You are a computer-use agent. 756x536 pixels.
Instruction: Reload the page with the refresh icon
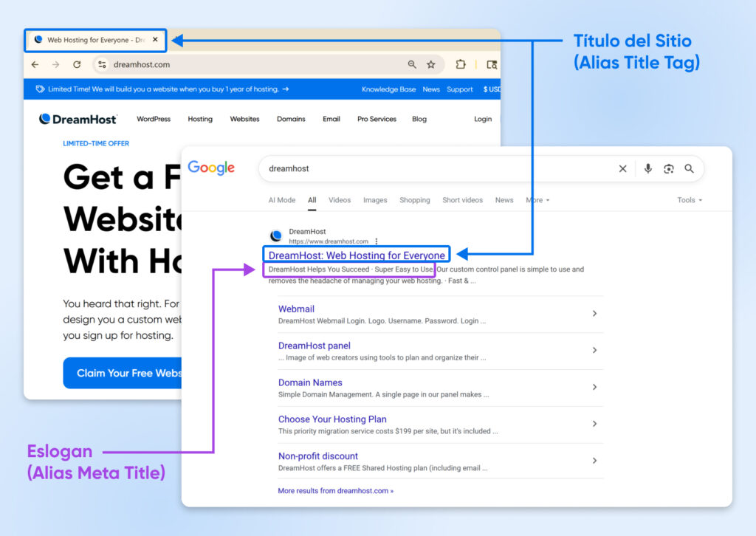point(77,65)
